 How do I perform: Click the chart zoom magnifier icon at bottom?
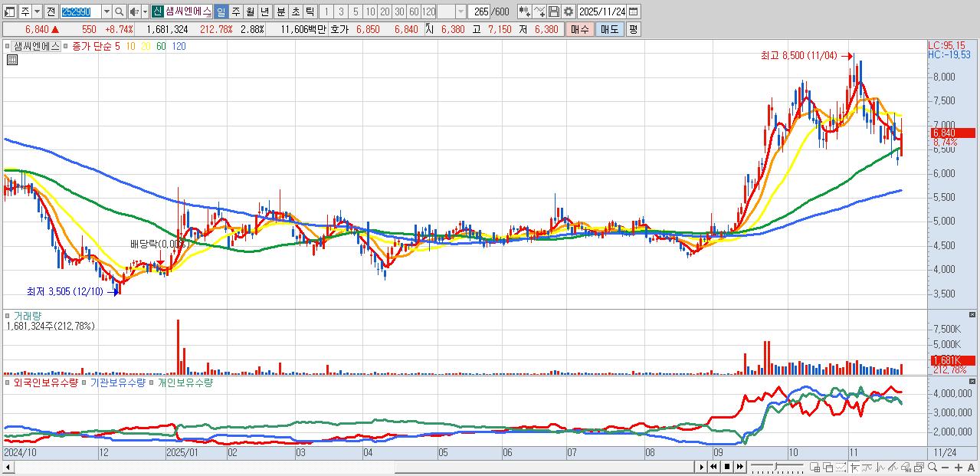point(932,467)
